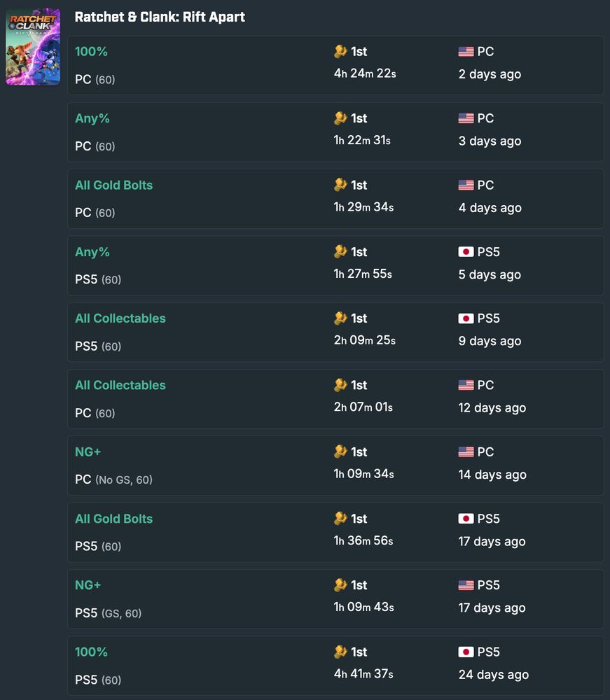Click the Ratchet & Clank cover thumbnail

pos(33,46)
